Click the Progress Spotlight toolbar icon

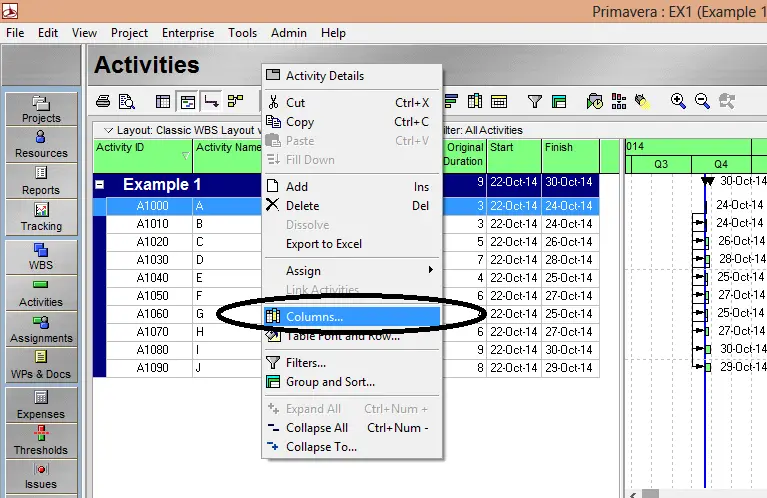(642, 101)
